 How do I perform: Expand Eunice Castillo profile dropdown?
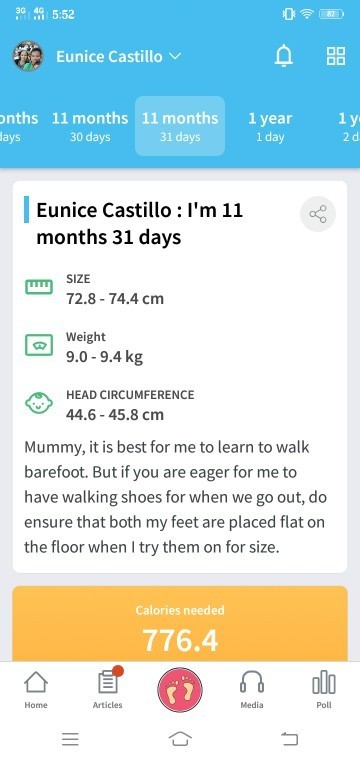point(118,57)
